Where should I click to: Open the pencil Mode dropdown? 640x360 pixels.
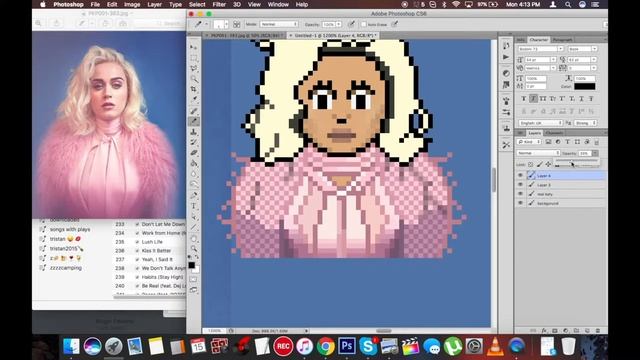pos(279,24)
